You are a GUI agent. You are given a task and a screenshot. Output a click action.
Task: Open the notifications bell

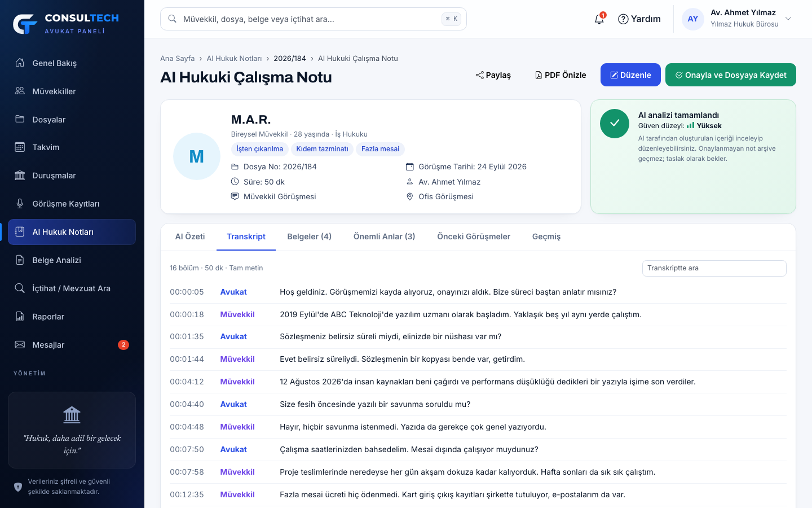click(x=599, y=19)
